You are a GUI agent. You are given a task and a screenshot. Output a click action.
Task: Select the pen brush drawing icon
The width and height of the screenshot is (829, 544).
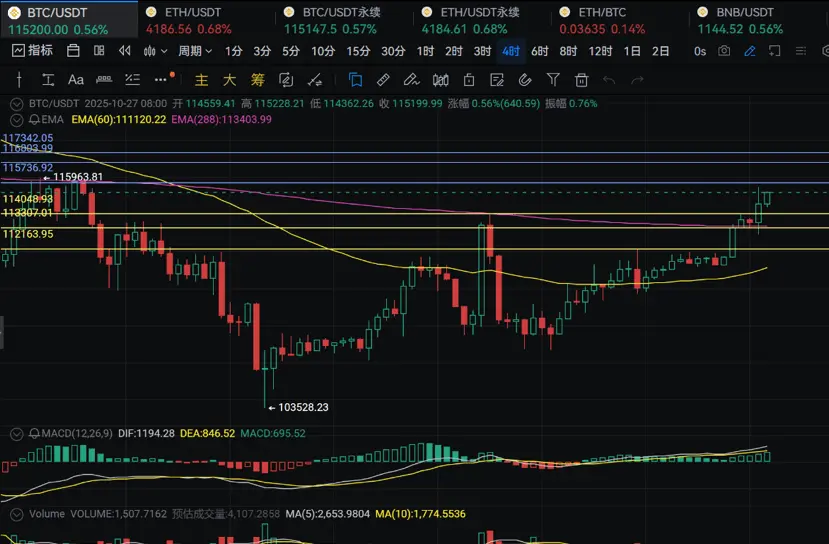pos(411,80)
